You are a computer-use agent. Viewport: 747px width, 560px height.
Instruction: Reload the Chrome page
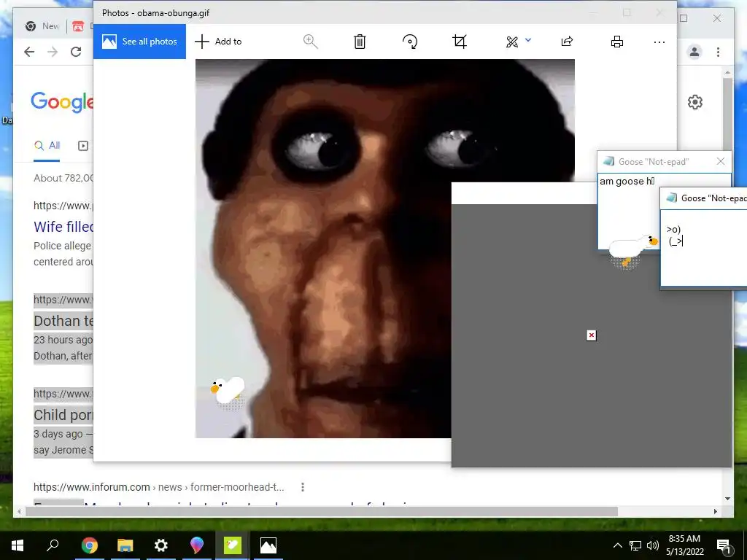click(x=76, y=52)
